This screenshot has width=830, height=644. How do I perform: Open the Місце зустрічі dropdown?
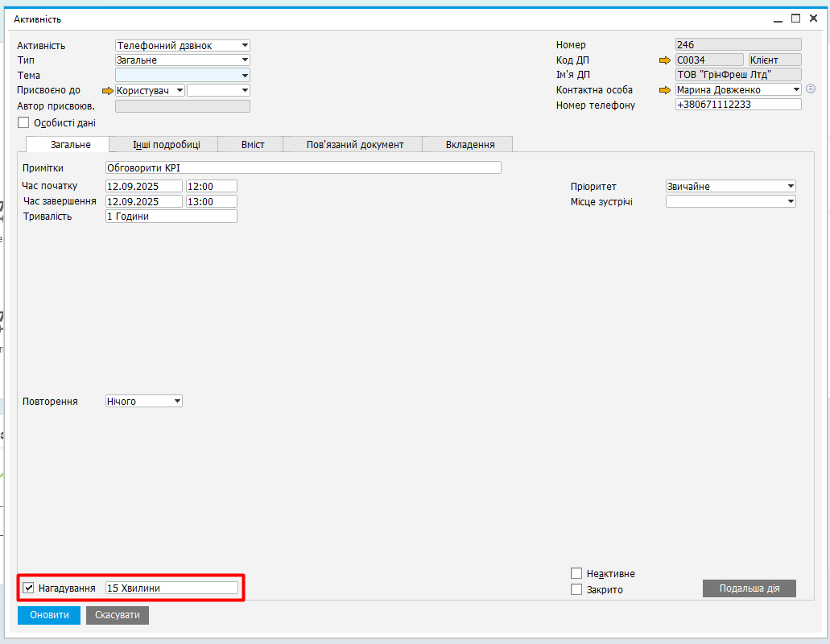click(791, 202)
